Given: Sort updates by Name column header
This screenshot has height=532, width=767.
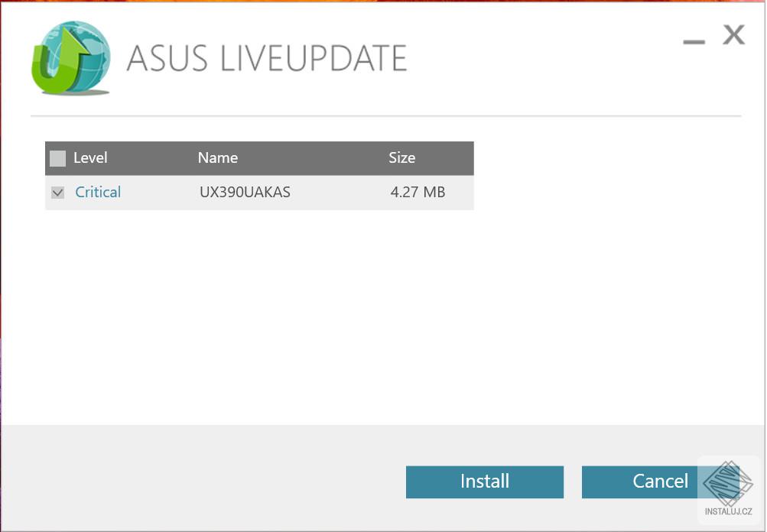Looking at the screenshot, I should coord(218,158).
